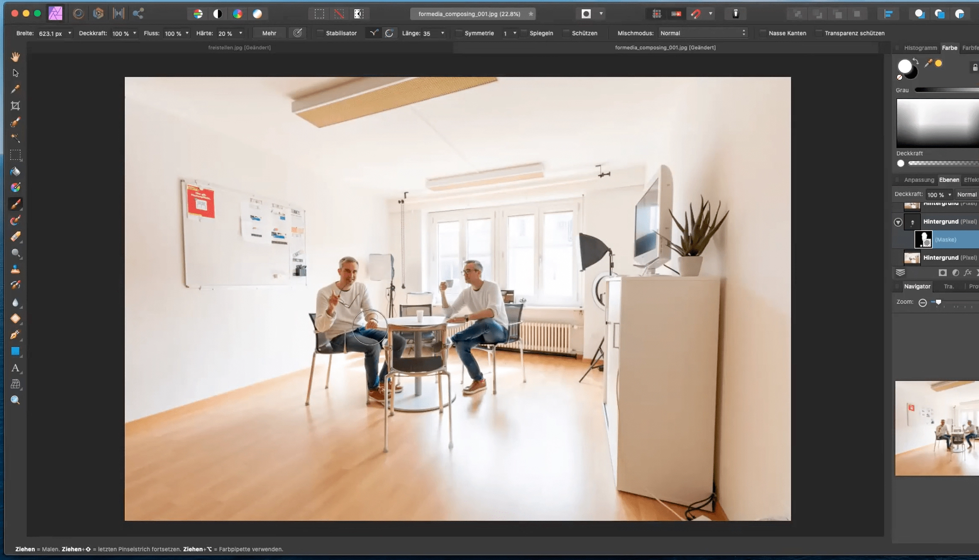Click the Share icon in top toolbar

click(x=138, y=14)
